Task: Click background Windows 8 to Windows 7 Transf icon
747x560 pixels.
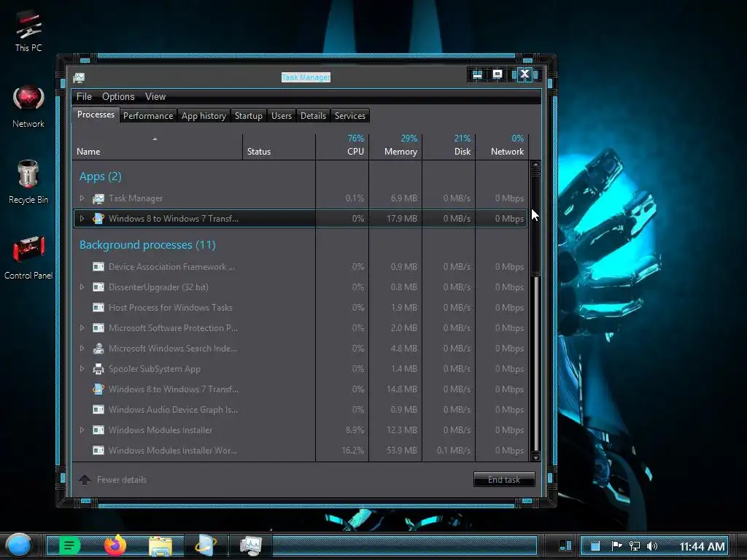Action: 98,389
